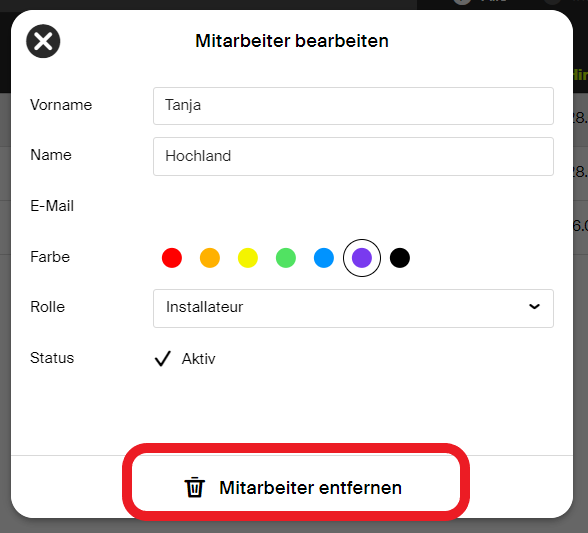Toggle the Aktiv status checkmark
Screen dimensions: 588x533
coord(163,359)
